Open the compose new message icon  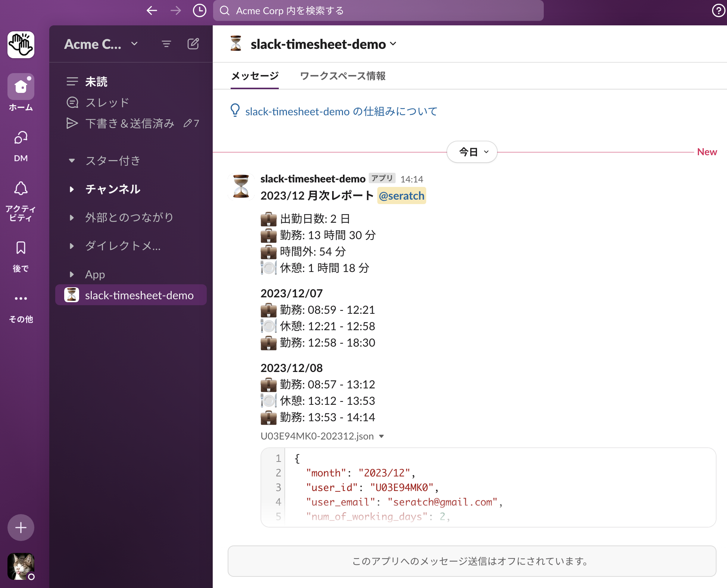click(193, 44)
